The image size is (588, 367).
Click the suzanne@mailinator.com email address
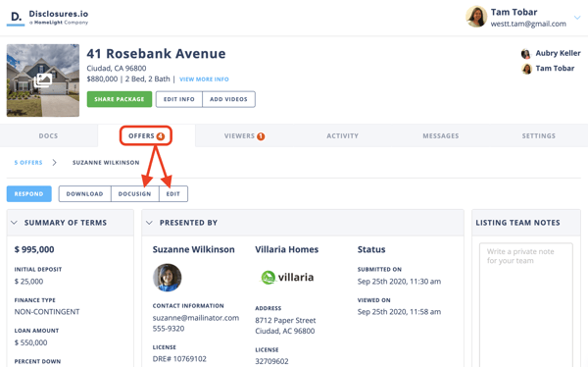tap(196, 318)
